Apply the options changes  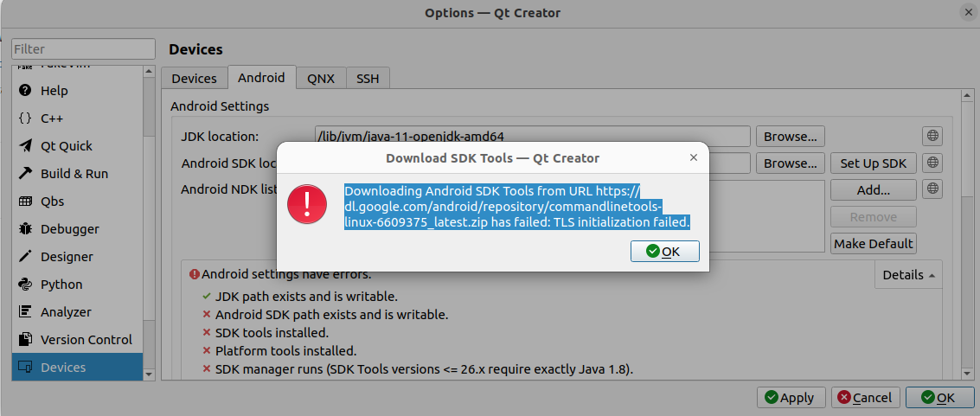tap(791, 397)
